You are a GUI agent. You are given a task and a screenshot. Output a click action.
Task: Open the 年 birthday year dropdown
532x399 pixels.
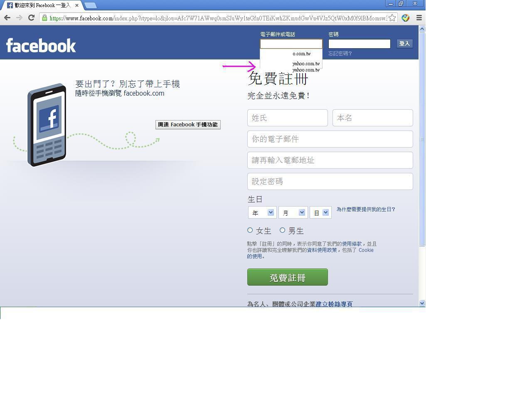tap(262, 213)
